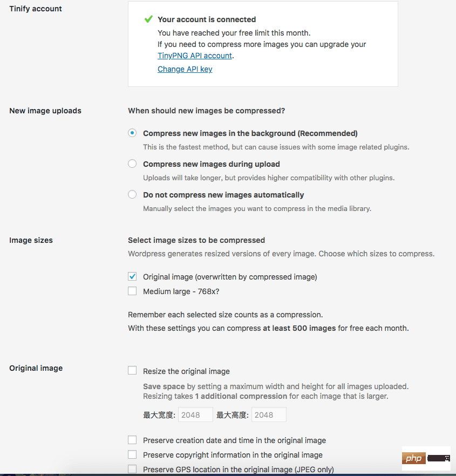Uncheck the Original image size checkbox
This screenshot has width=456, height=476.
(132, 276)
